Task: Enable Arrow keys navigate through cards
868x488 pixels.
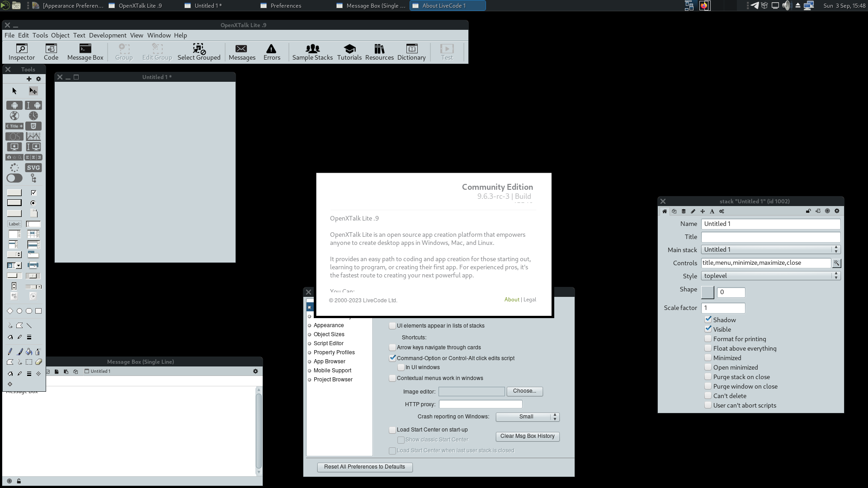Action: [392, 347]
